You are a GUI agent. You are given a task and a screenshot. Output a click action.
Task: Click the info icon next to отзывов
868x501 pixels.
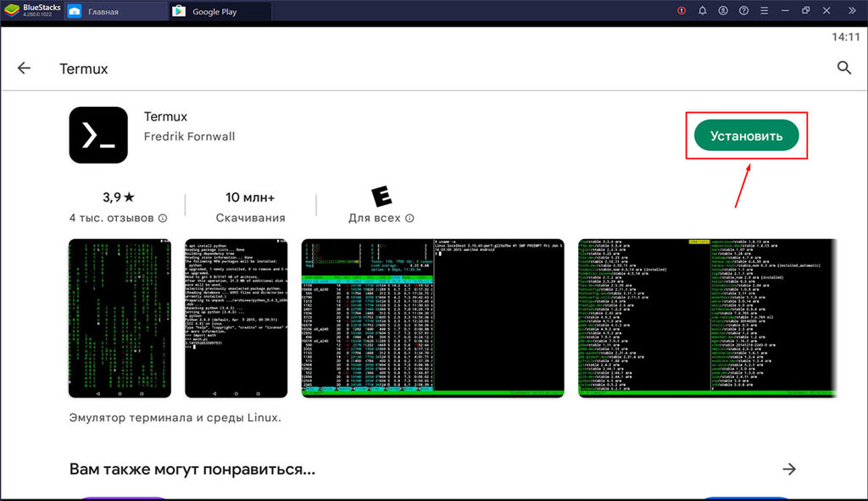click(163, 218)
